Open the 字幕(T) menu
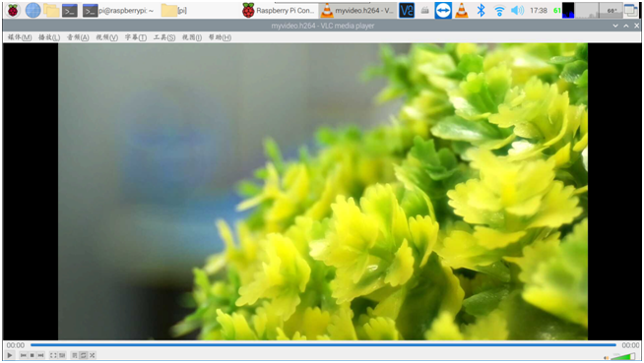Screen dimensions: 644x363 point(136,37)
